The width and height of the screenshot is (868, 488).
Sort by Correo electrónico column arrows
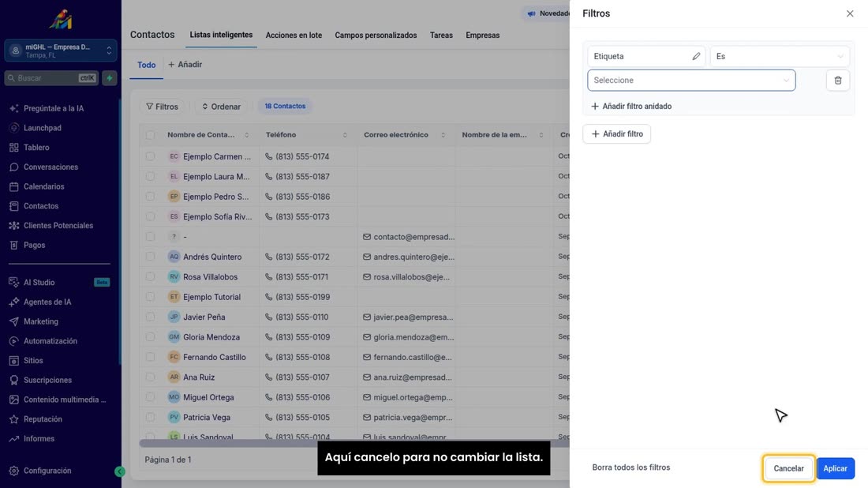(x=443, y=135)
